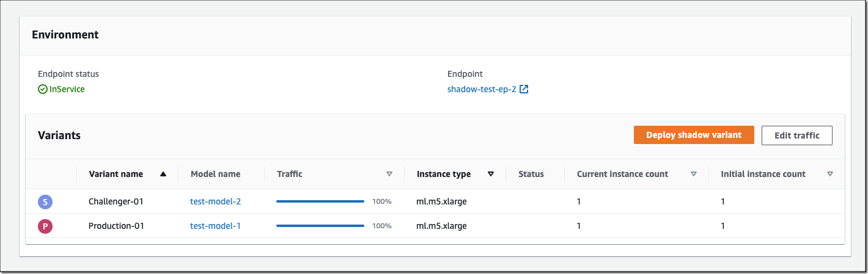868x274 pixels.
Task: Click the Challenger-01 traffic progress bar
Action: coord(320,201)
